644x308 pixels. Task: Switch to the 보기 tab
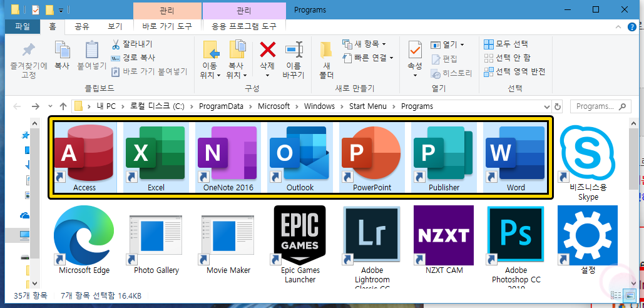point(115,27)
